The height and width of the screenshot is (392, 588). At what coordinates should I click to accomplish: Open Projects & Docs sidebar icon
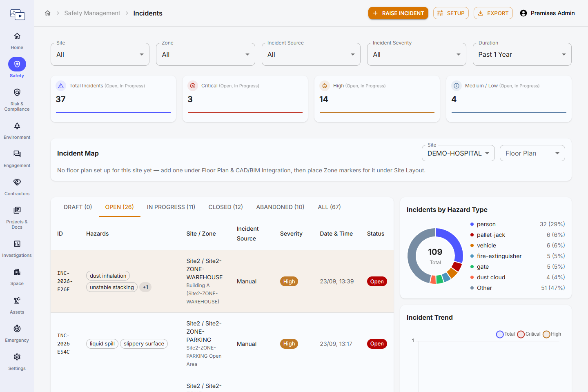tap(17, 210)
